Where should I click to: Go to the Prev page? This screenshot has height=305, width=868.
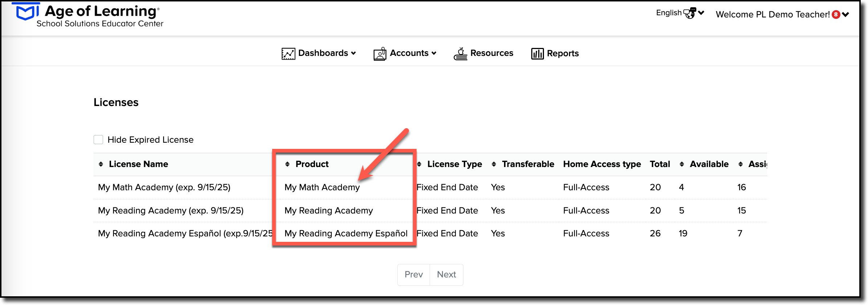click(414, 275)
